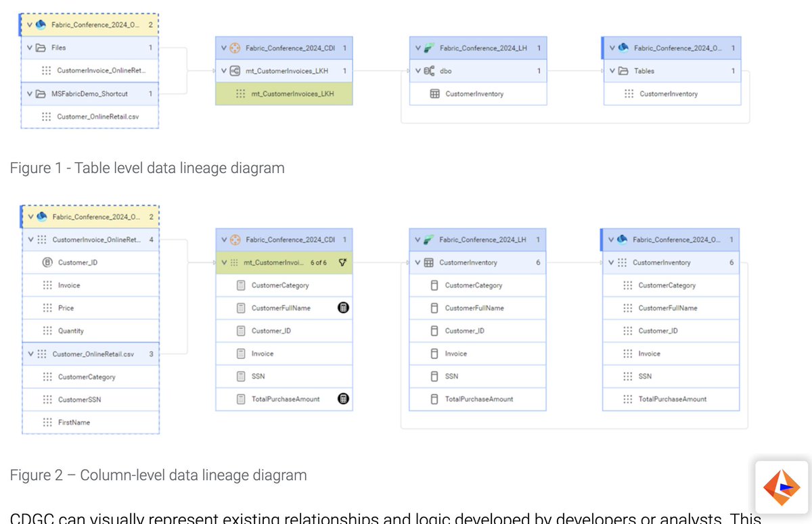Click the column icon beside SSN in mt_CustomerInvoi node
Screen dimensions: 812x524
click(x=241, y=376)
